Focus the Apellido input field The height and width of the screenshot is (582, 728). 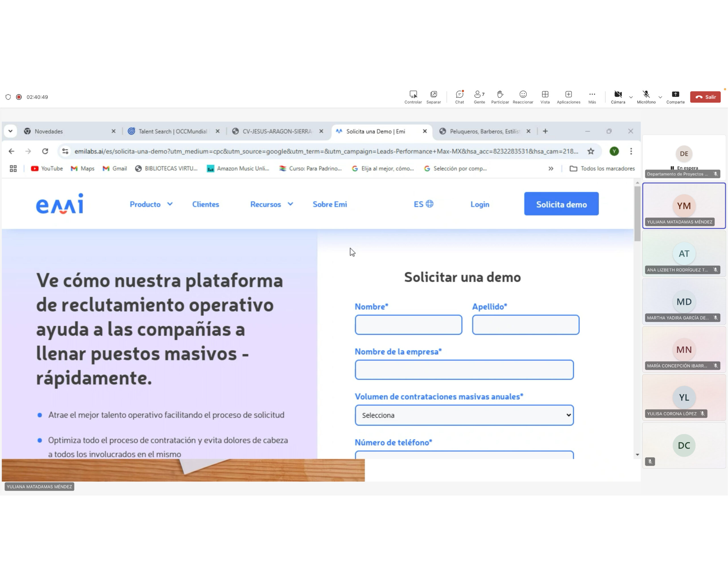click(x=526, y=325)
